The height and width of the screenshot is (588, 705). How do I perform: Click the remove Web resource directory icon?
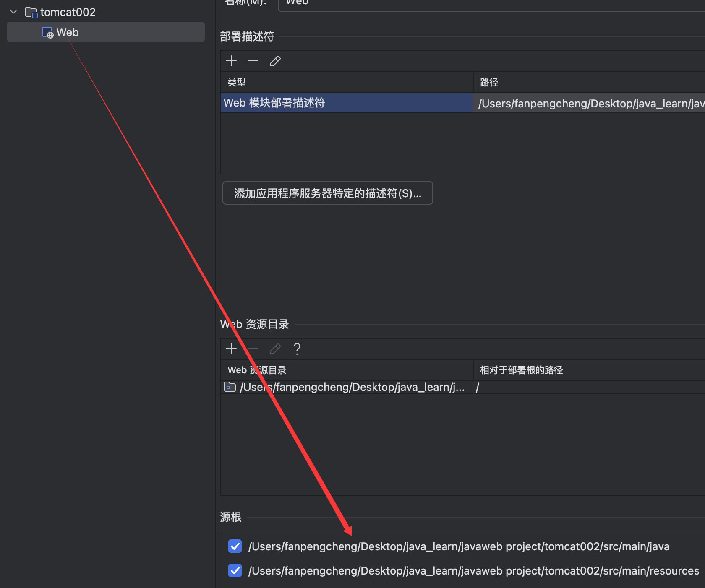pyautogui.click(x=253, y=349)
